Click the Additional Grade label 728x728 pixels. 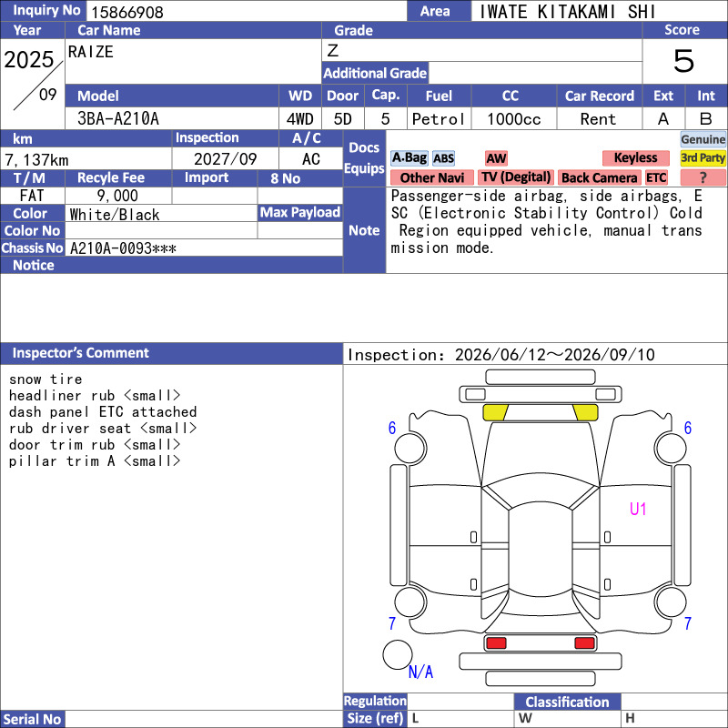(375, 73)
